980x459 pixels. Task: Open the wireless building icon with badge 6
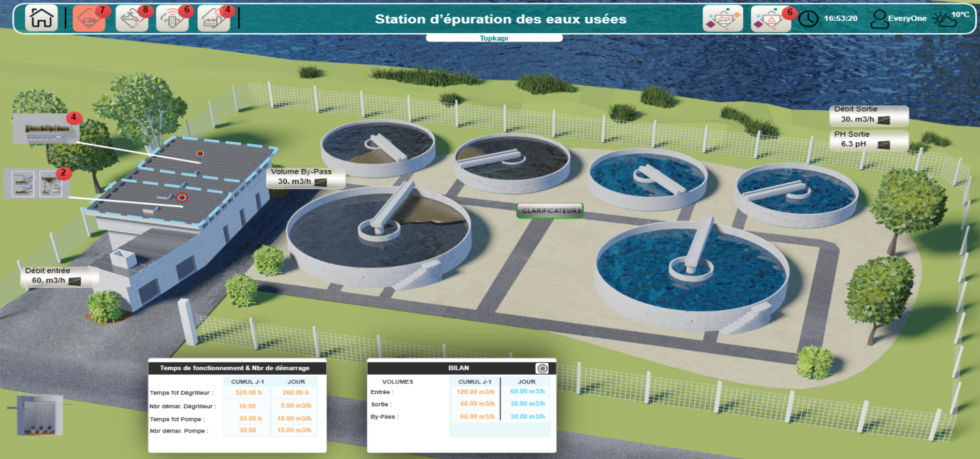click(172, 19)
